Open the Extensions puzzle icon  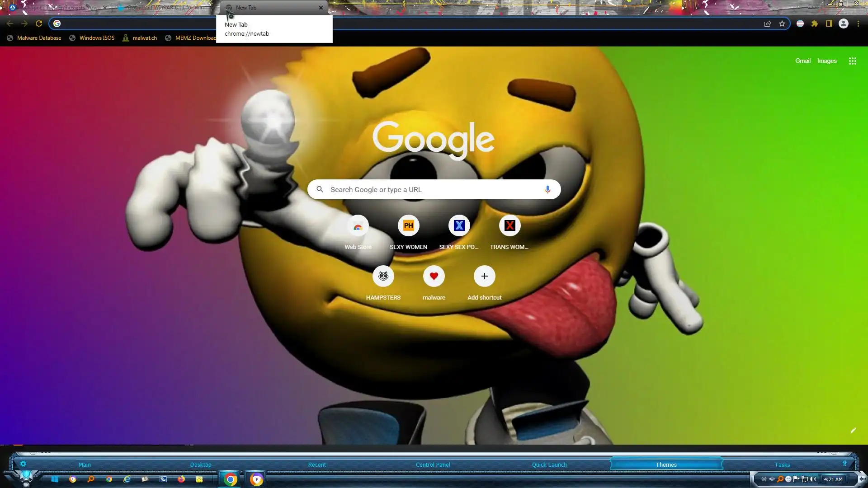815,23
